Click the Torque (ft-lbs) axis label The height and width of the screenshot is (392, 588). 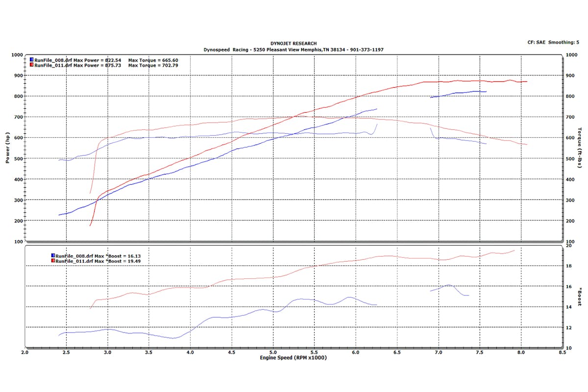(580, 147)
